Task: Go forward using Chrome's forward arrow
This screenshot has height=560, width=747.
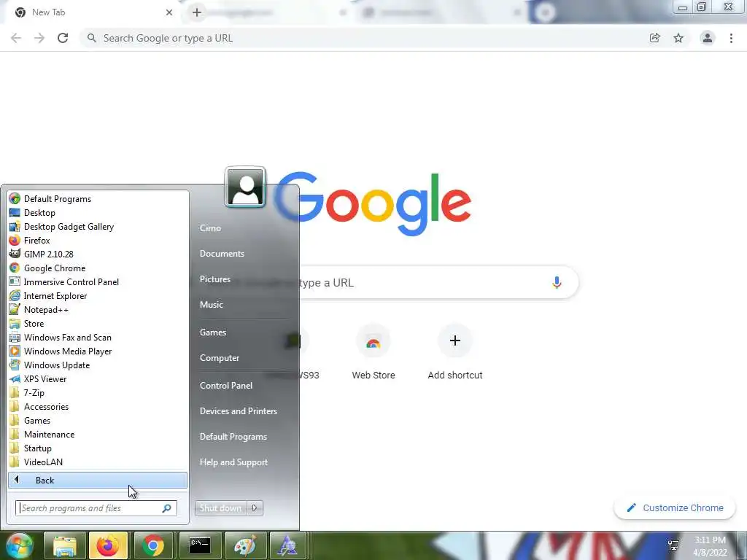Action: (39, 38)
